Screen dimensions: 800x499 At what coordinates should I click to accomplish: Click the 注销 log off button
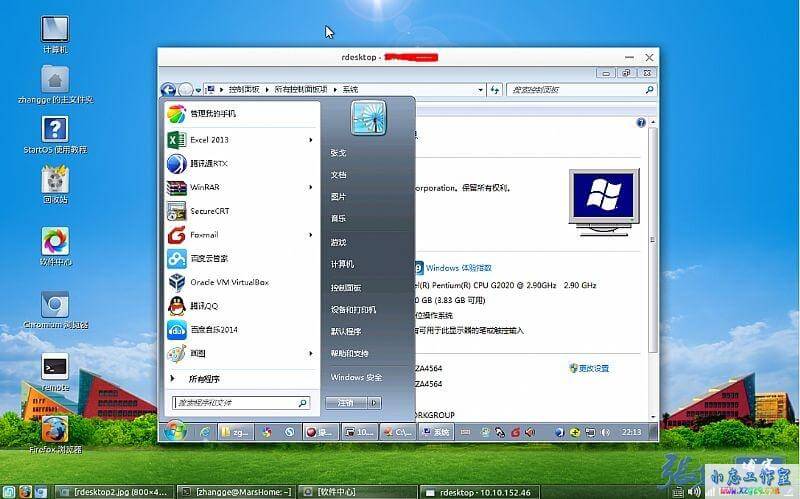click(x=347, y=403)
